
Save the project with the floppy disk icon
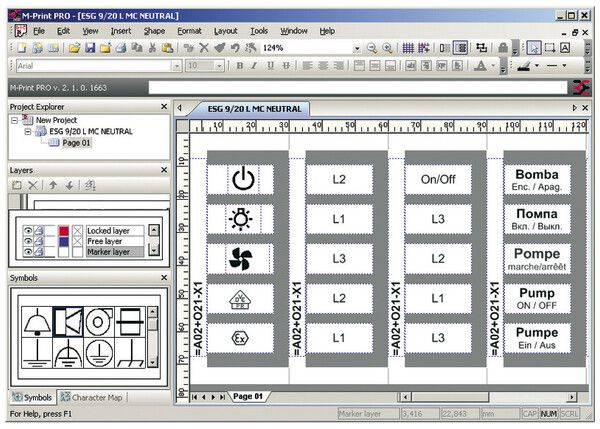point(90,48)
